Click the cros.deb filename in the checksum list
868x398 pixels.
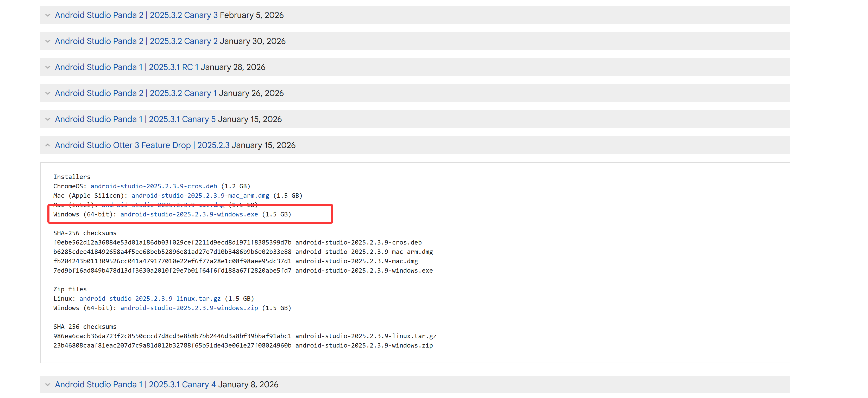[x=358, y=242]
